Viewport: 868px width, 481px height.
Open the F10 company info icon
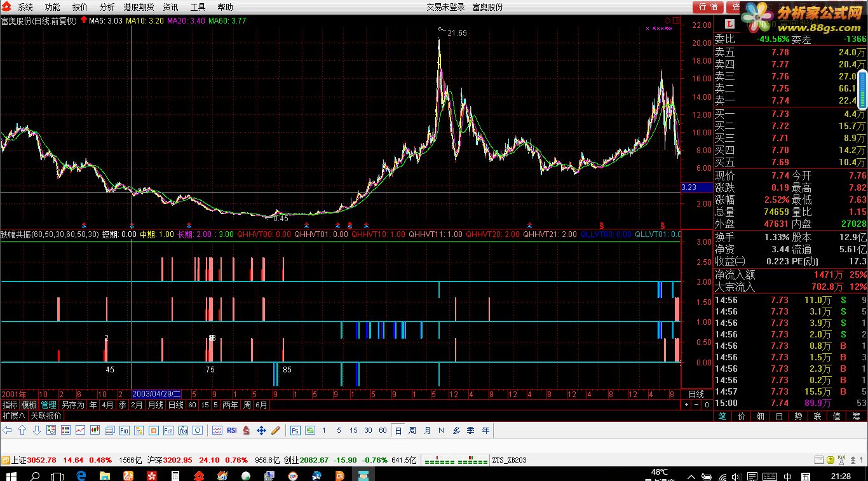click(124, 430)
